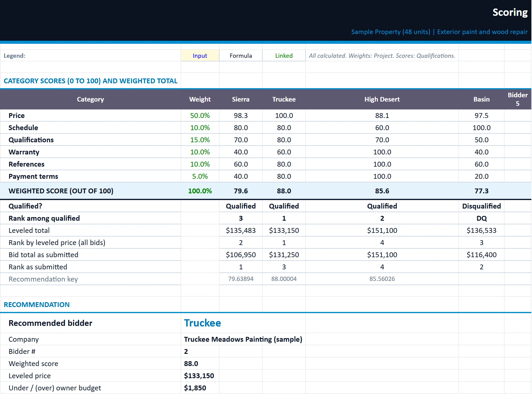Click Sierra's leveled total $135,483
Viewport: 532px width, 394px height.
click(241, 230)
